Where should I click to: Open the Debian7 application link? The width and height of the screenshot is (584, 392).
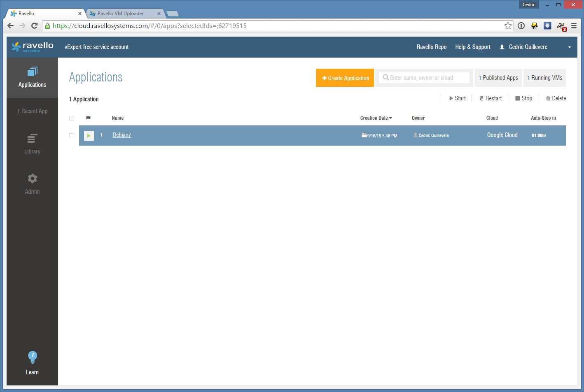pos(122,135)
